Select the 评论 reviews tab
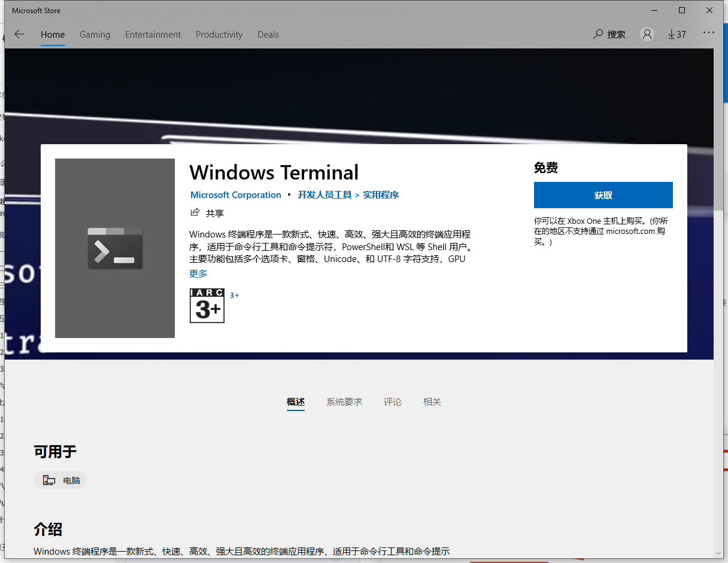Screen dimensions: 728x563 coord(393,402)
